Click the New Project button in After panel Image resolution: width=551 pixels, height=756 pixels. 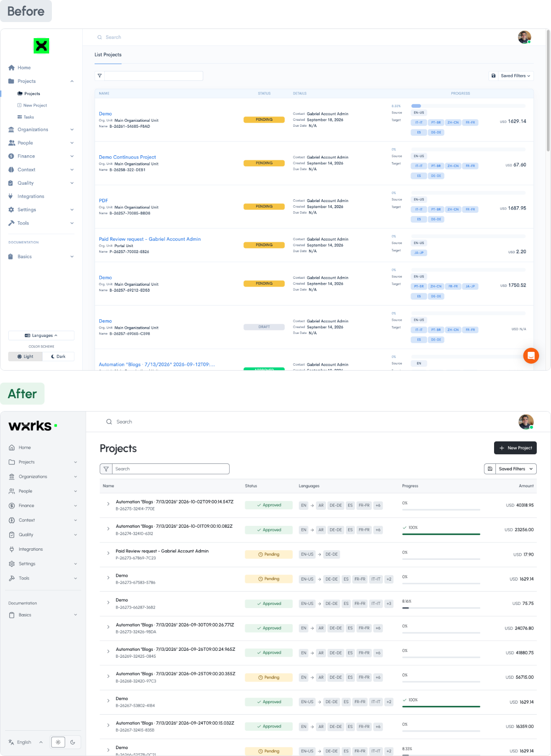pos(515,448)
